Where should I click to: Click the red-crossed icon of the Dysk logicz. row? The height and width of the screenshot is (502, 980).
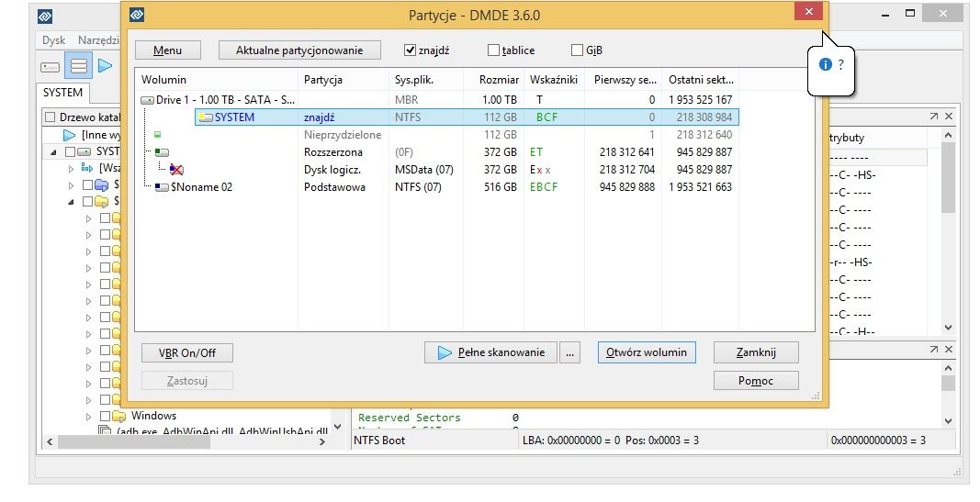tap(176, 169)
